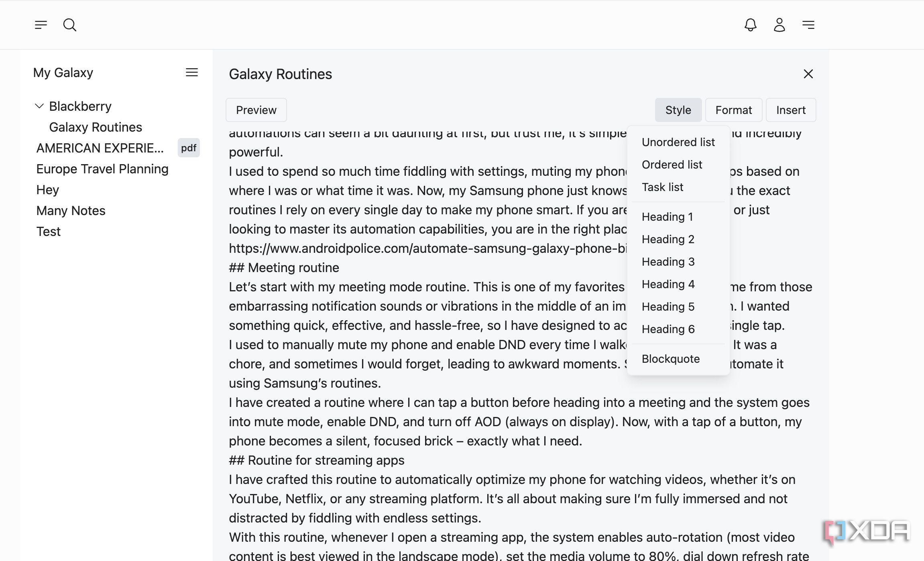This screenshot has width=924, height=561.
Task: Open notifications bell icon
Action: pos(750,25)
